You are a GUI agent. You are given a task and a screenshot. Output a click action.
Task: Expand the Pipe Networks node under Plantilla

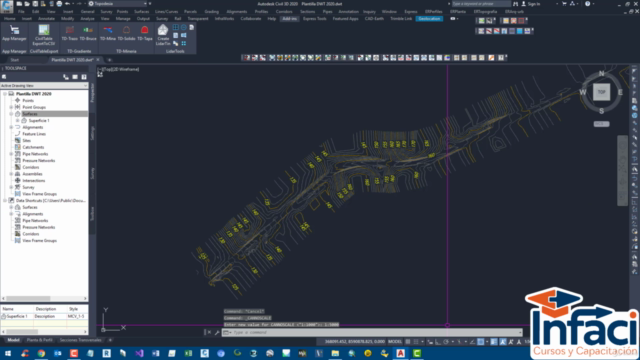(x=11, y=154)
